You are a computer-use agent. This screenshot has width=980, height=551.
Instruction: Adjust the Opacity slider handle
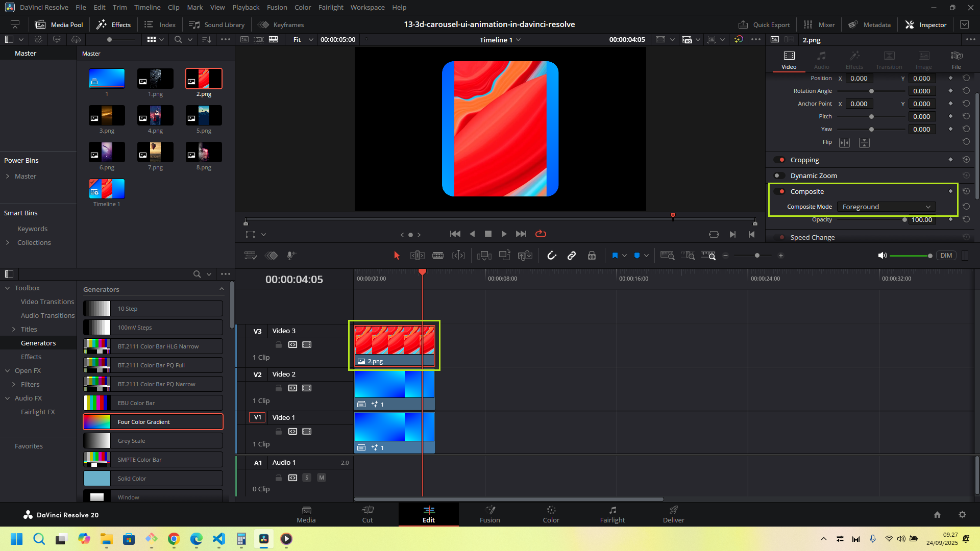(x=904, y=220)
